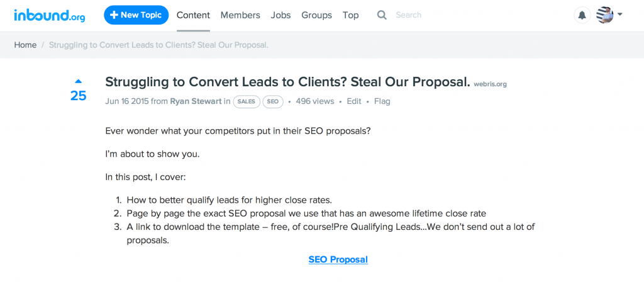Click the Edit link
Viewport: 644px width, 284px height.
[x=354, y=101]
